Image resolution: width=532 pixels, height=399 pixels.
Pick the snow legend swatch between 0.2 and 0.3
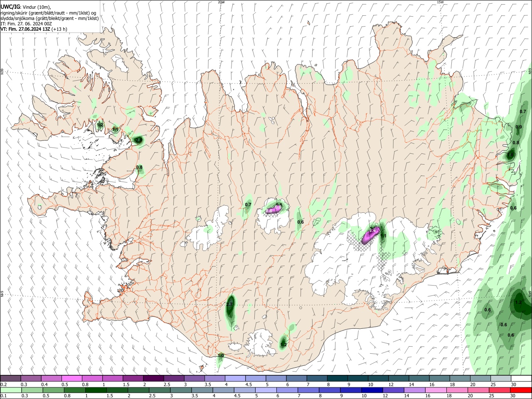pyautogui.click(x=10, y=378)
